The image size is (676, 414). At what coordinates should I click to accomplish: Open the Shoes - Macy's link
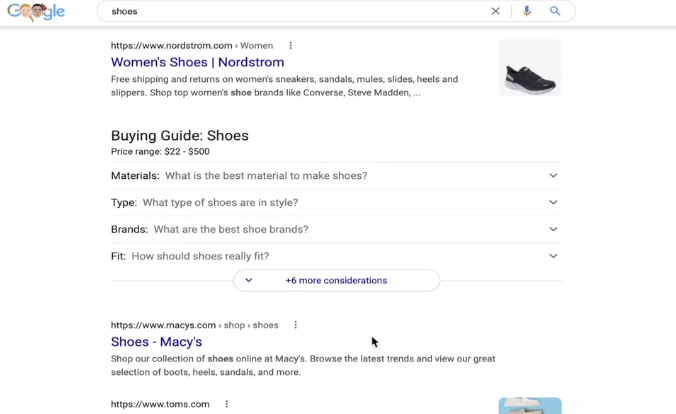point(156,342)
